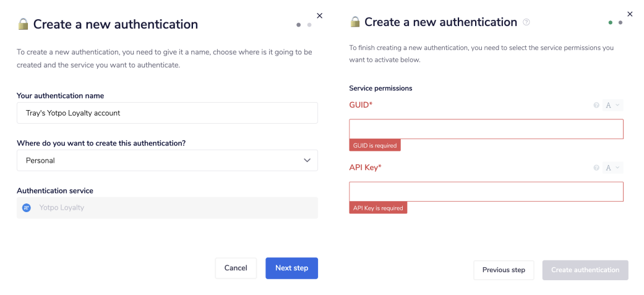Click the Yotpo Loyalty service icon

(27, 208)
